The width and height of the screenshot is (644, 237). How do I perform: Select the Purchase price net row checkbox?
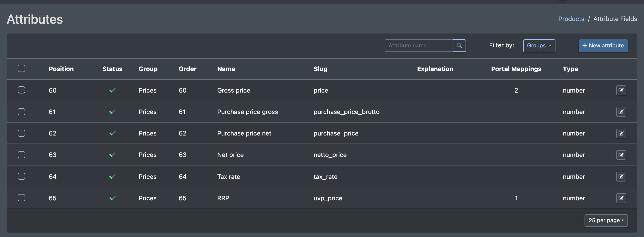tap(21, 133)
